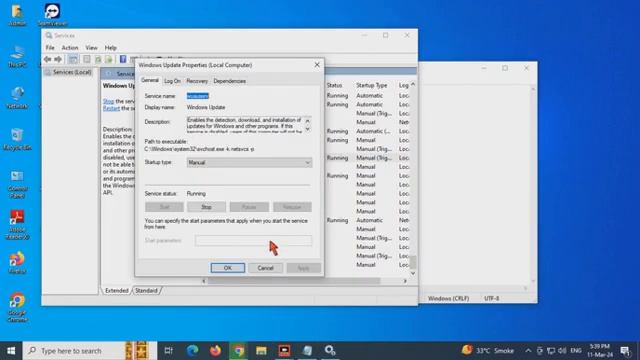Select the Google Chrome desktop icon
Image resolution: width=640 pixels, height=360 pixels.
click(x=17, y=307)
